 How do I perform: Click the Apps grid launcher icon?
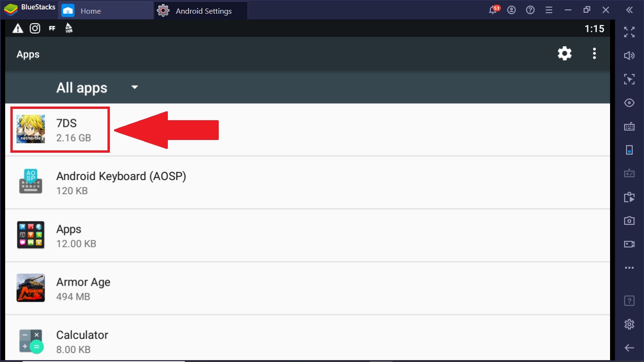[x=31, y=235]
